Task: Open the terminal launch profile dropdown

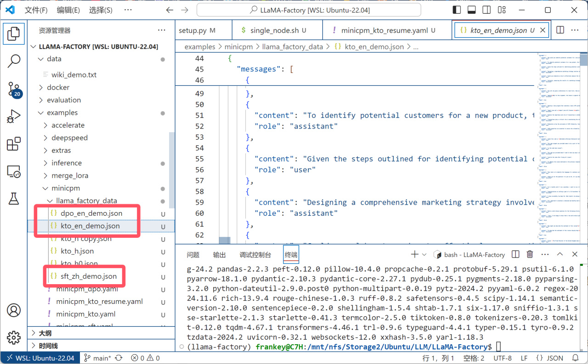Action: [x=424, y=254]
